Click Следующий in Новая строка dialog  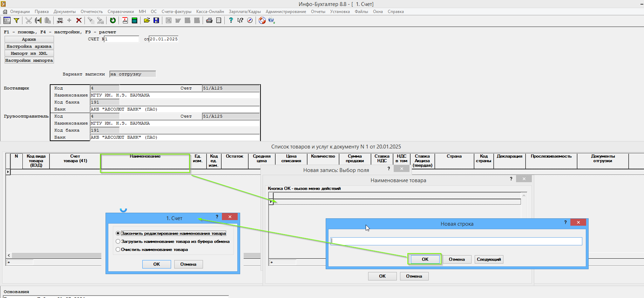489,259
